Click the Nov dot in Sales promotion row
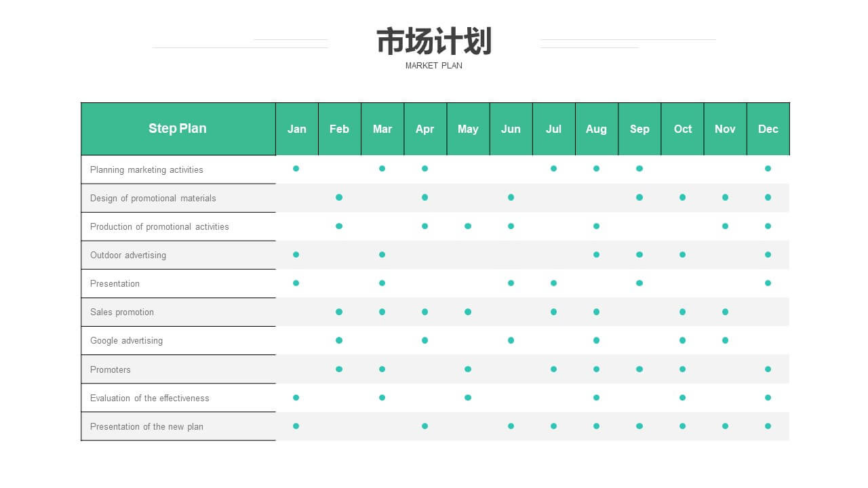Screen dimensions: 868x488 (725, 312)
